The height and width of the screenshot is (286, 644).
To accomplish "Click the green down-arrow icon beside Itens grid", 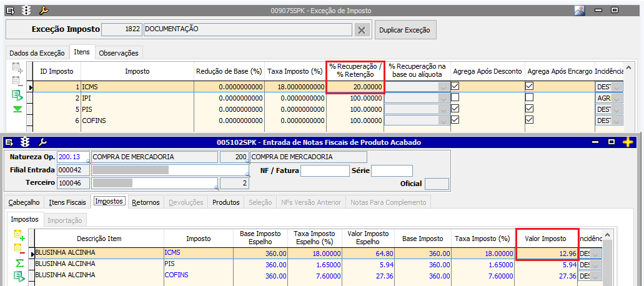I will [x=17, y=109].
